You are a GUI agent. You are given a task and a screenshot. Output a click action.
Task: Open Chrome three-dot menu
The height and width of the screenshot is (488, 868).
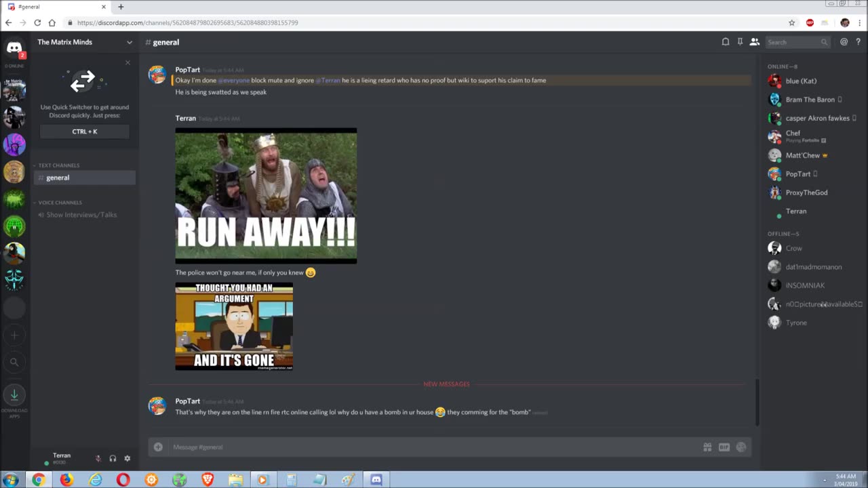point(859,22)
